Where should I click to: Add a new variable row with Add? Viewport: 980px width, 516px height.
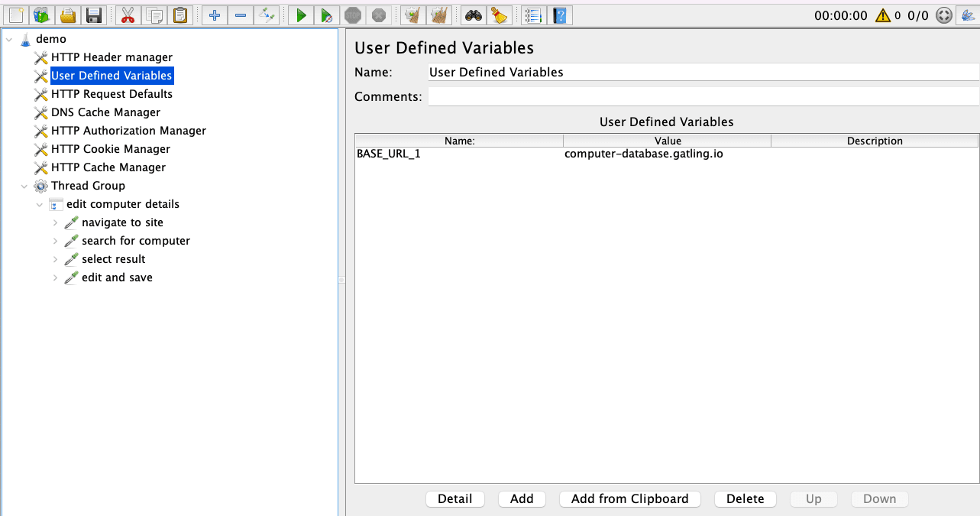coord(522,498)
